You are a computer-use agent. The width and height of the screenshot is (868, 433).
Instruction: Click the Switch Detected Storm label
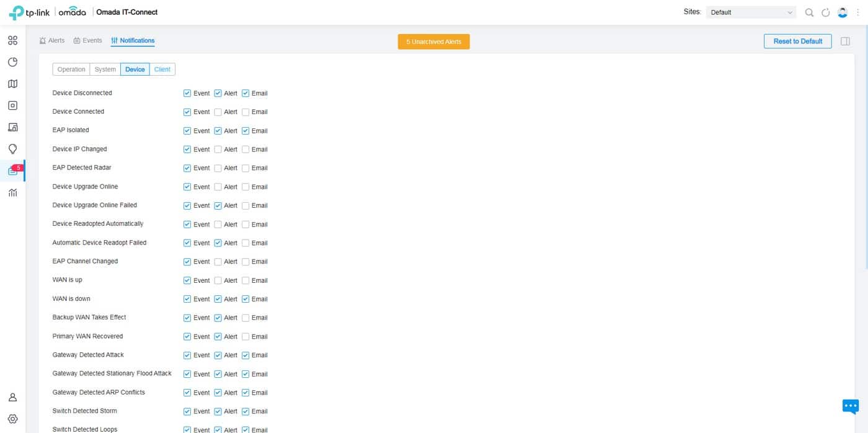tap(85, 411)
